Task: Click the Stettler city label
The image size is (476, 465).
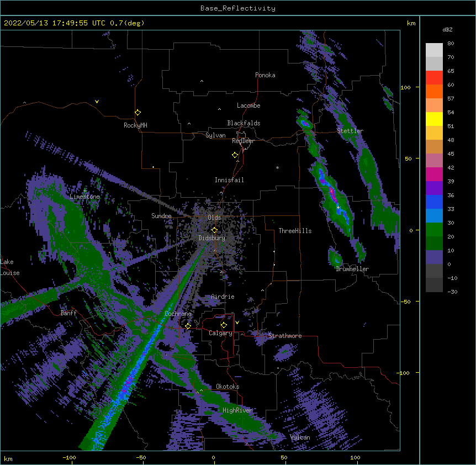Action: pos(350,131)
